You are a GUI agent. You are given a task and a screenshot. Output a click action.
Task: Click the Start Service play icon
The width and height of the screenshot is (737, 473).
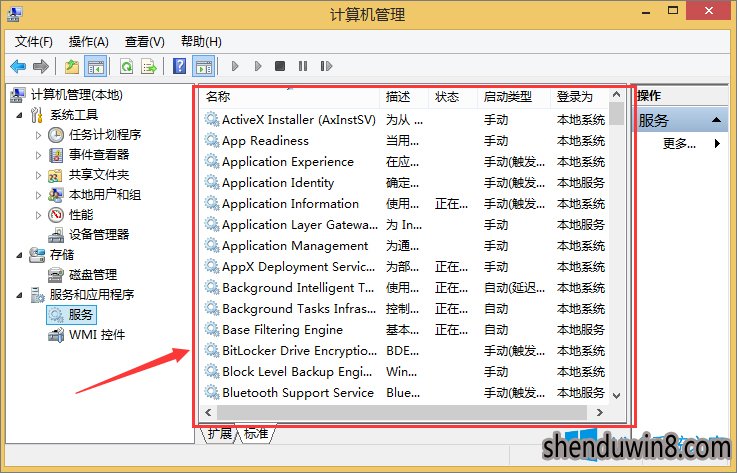(x=235, y=66)
